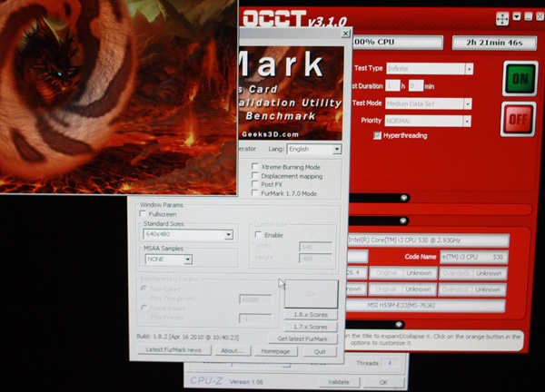Click FurMark Max Frames input field
This screenshot has width=545, height=392.
255,318
